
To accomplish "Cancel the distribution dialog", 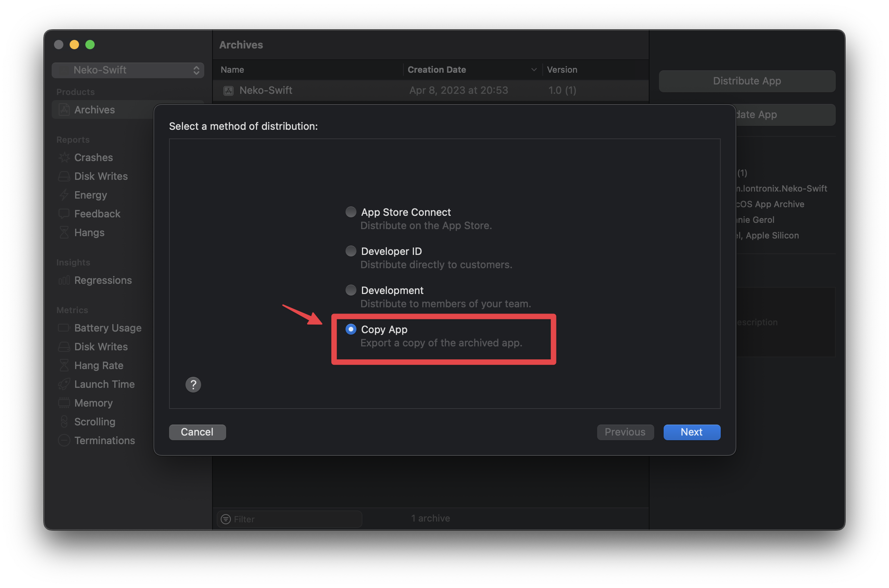I will click(197, 432).
